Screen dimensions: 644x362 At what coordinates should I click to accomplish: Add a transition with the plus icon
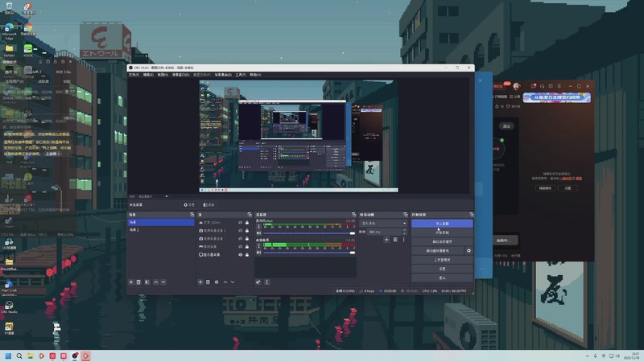pyautogui.click(x=386, y=239)
